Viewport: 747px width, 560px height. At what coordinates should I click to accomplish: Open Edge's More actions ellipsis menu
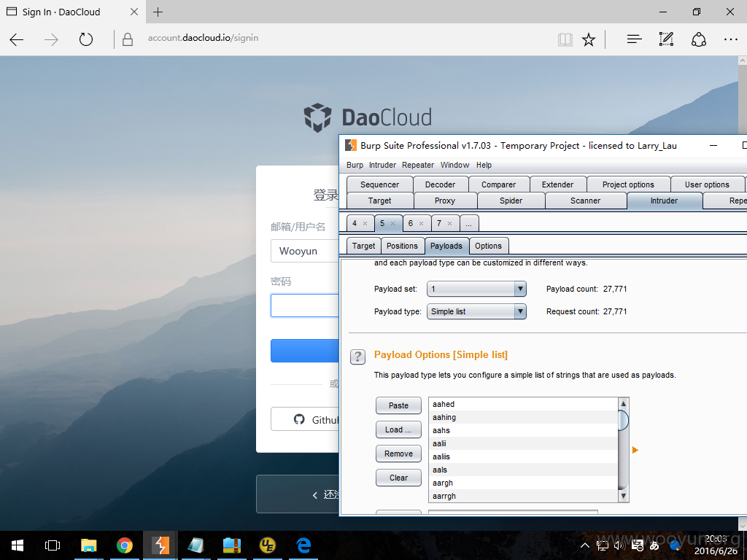(x=731, y=39)
